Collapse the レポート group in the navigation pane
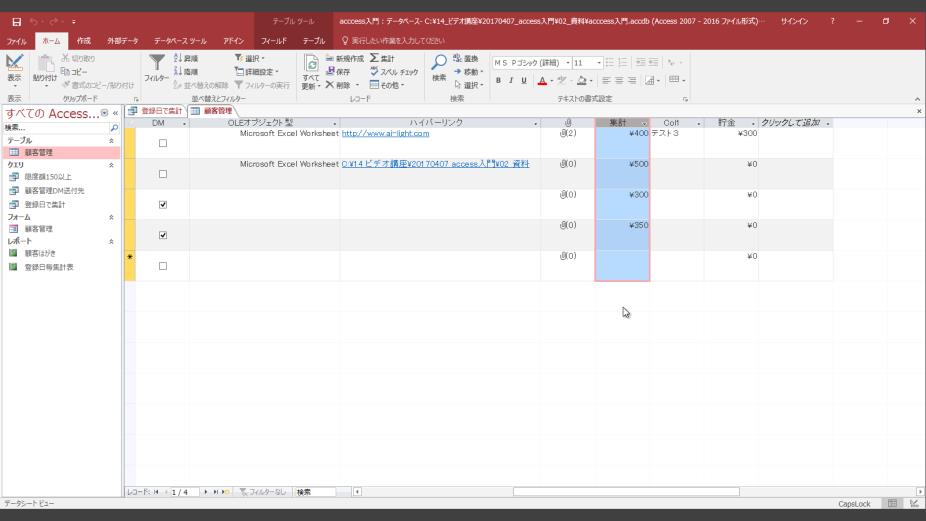The image size is (926, 521). coord(111,242)
